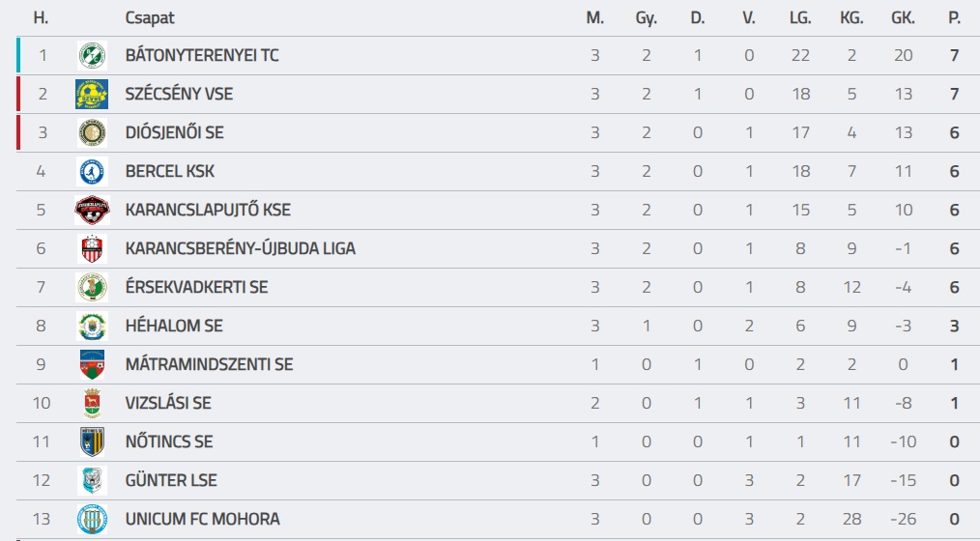Open the Vizslási SE coat of arms

92,404
